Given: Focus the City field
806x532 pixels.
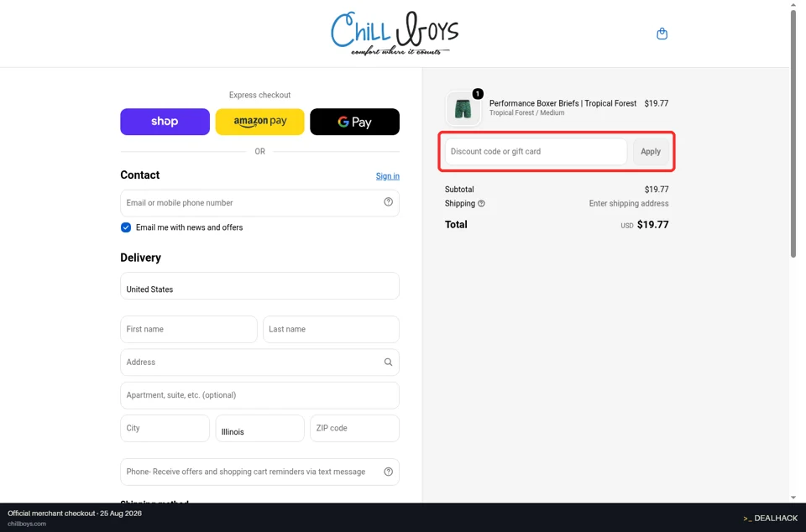Looking at the screenshot, I should click(x=165, y=428).
